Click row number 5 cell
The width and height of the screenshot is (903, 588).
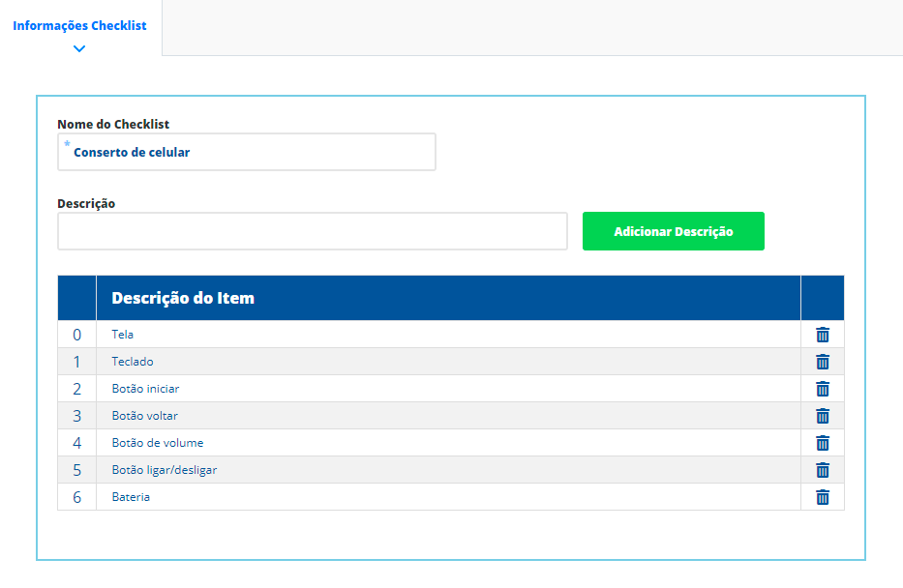pyautogui.click(x=77, y=469)
